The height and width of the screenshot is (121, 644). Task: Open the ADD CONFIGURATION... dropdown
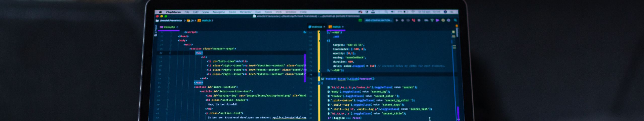(378, 20)
